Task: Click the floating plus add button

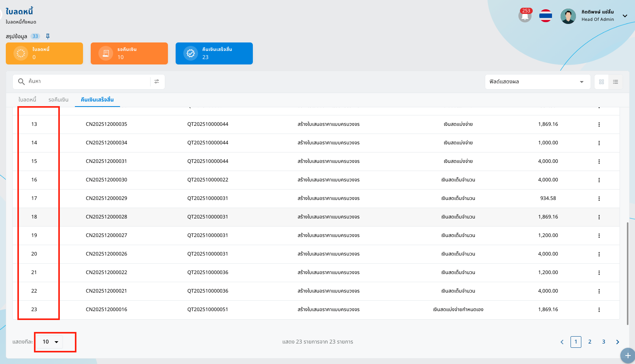Action: [628, 356]
